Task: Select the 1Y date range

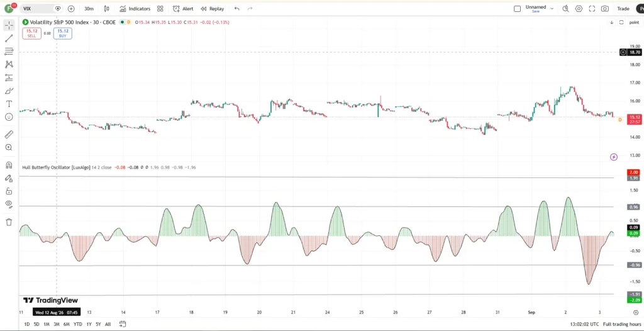Action: point(89,324)
